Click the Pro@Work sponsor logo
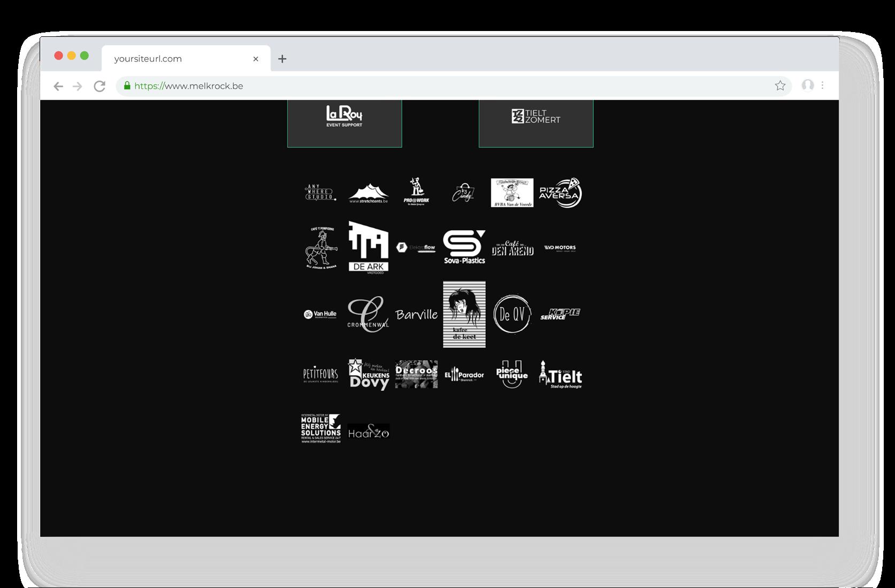This screenshot has height=588, width=895. [x=416, y=192]
